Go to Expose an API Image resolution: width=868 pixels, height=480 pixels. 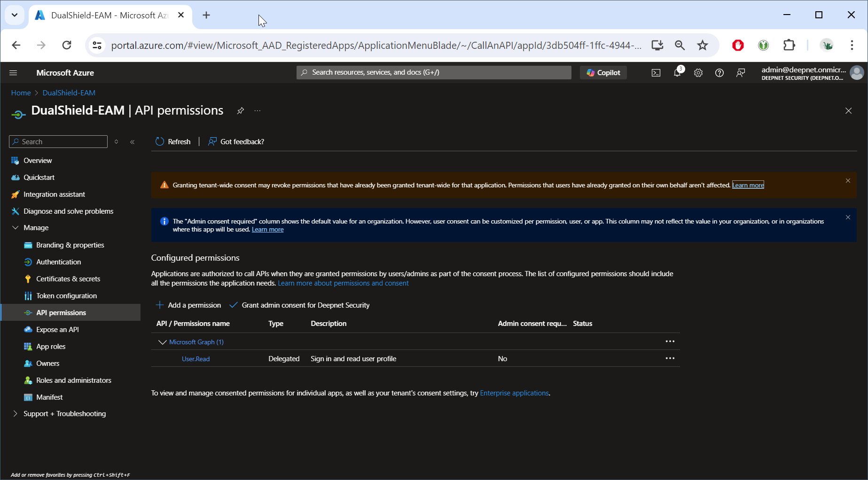coord(57,330)
